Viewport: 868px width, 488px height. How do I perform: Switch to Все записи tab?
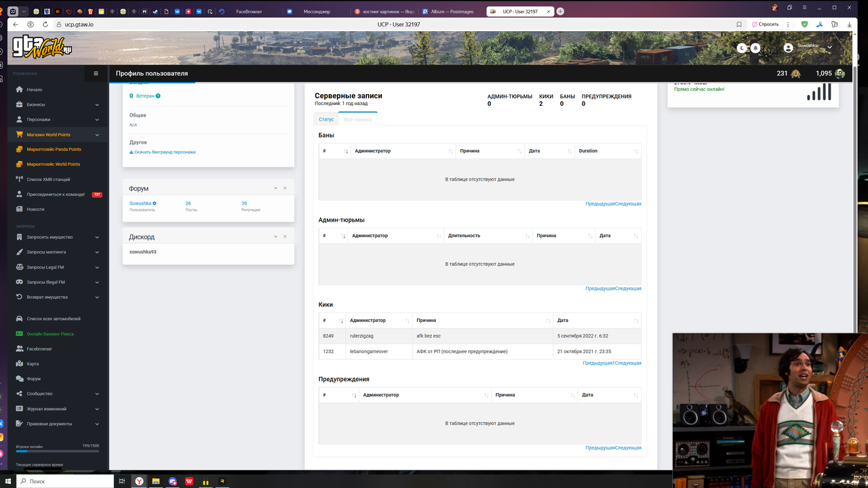click(357, 119)
